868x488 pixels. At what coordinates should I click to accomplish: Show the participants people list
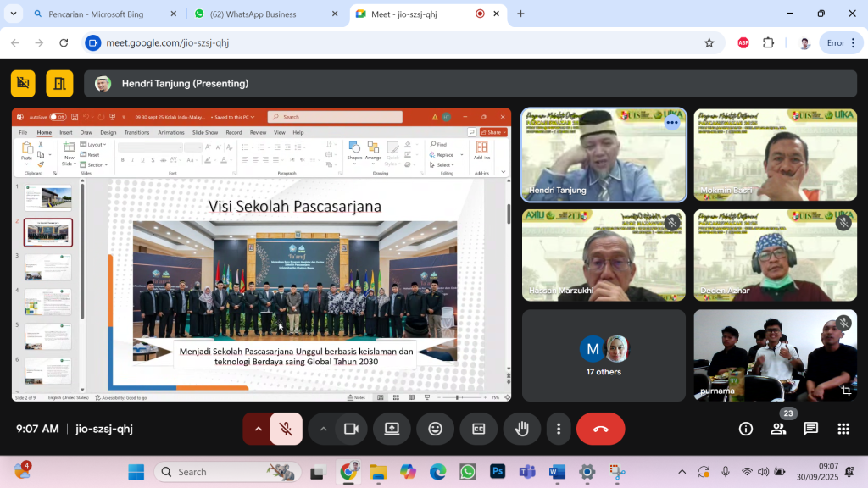[778, 429]
